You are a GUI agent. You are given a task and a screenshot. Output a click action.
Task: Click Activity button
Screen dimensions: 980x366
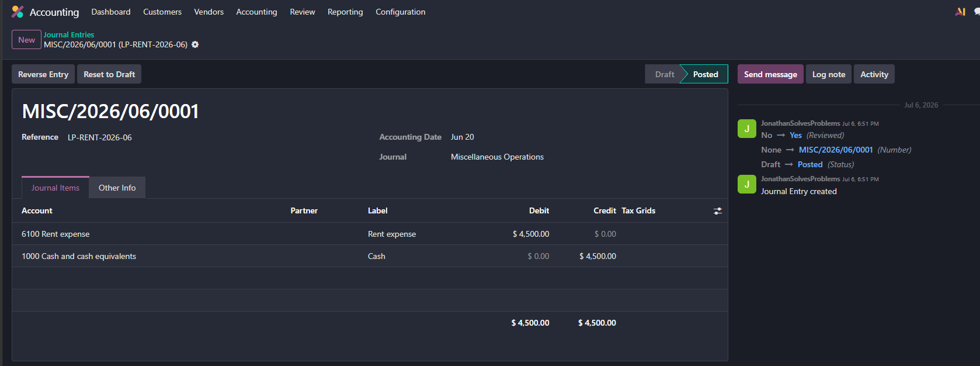coord(874,74)
